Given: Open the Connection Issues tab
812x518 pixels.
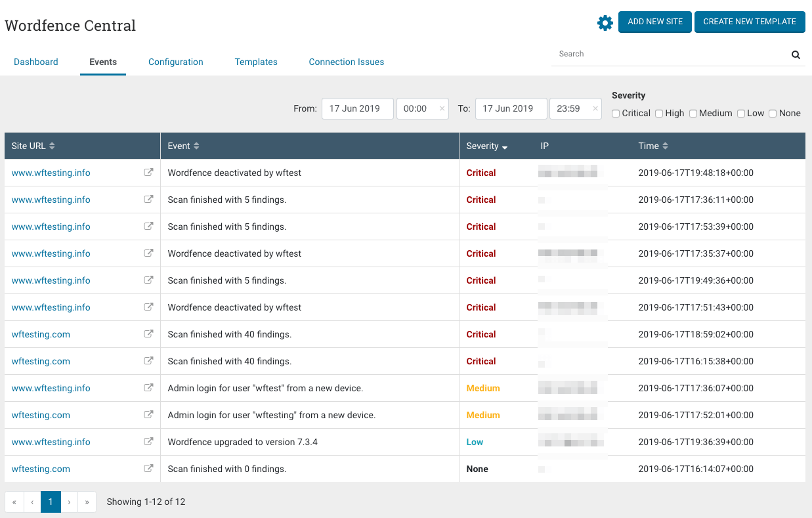Looking at the screenshot, I should 346,62.
